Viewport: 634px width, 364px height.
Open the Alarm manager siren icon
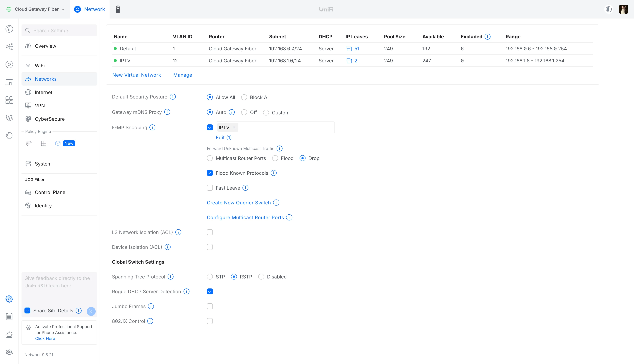[x=9, y=334]
